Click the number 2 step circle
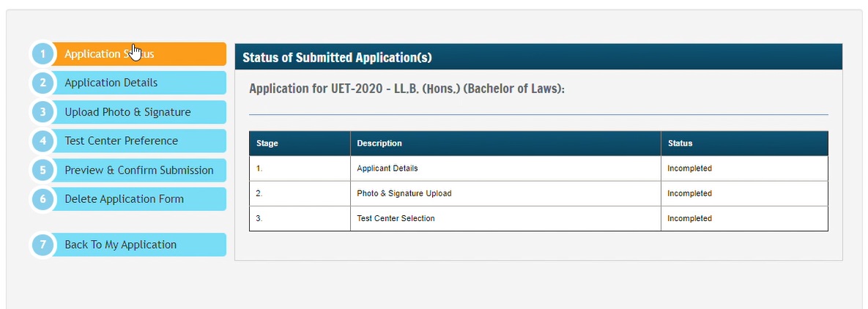Viewport: 868px width, 309px height. coord(43,83)
